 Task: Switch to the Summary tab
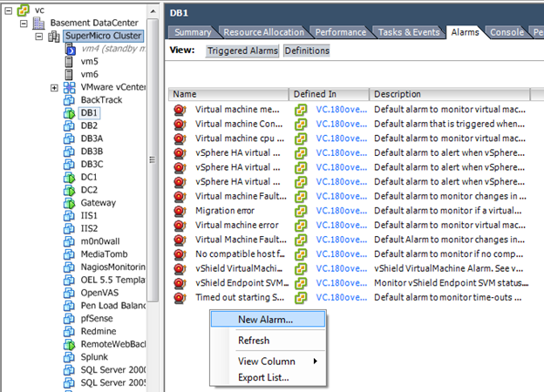[193, 32]
